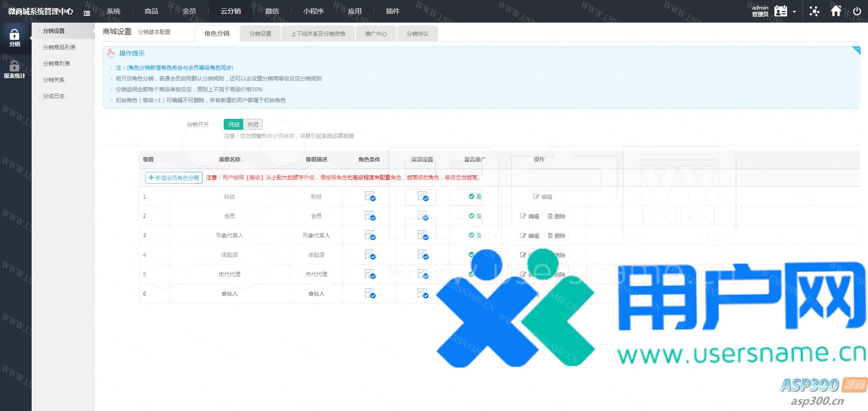Open 奖项设置 icon for the 体验店 row
The image size is (868, 411).
point(423,255)
